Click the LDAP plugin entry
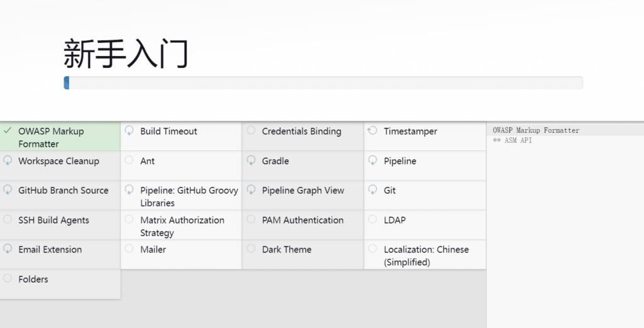This screenshot has height=328, width=644. tap(395, 220)
